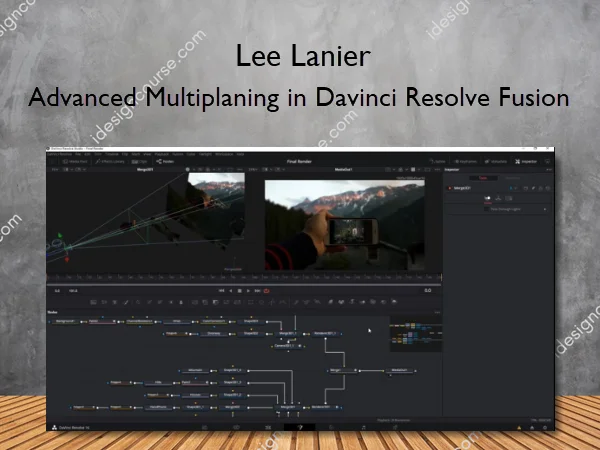Open the Inspector panel options menu
Screen dimensions: 600x450
tap(549, 170)
